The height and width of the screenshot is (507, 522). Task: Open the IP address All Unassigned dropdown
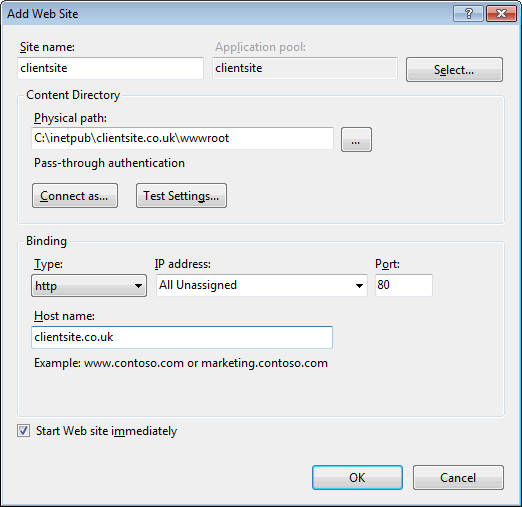[x=262, y=285]
